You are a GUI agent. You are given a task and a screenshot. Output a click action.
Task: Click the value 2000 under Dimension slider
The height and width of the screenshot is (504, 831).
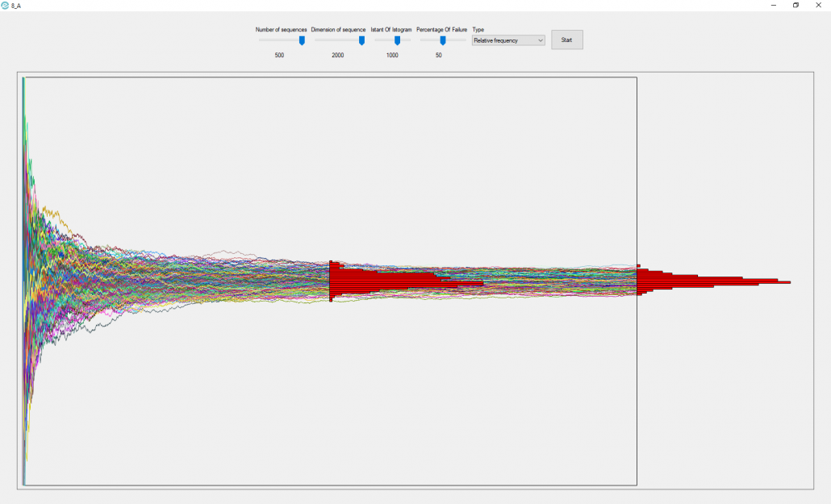click(x=337, y=56)
